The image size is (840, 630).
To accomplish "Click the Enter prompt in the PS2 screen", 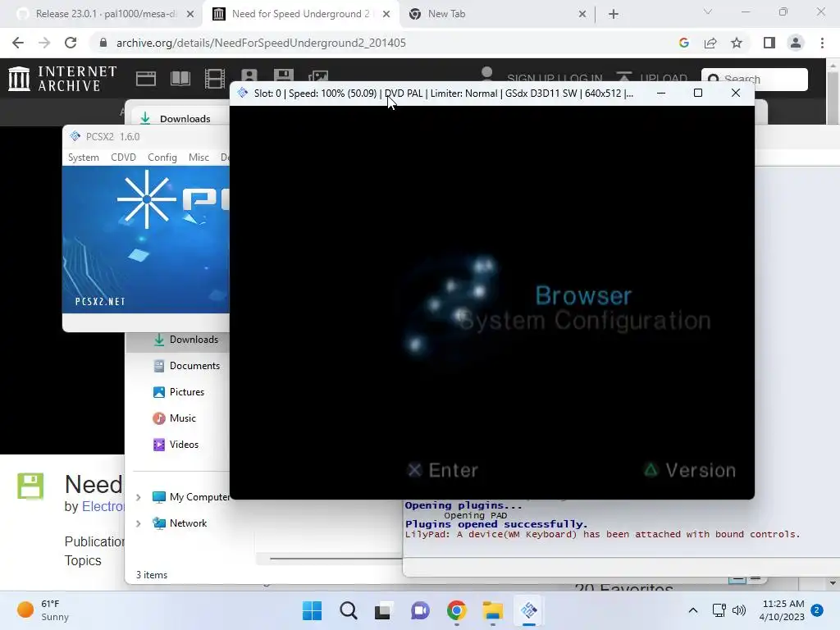I will (442, 470).
